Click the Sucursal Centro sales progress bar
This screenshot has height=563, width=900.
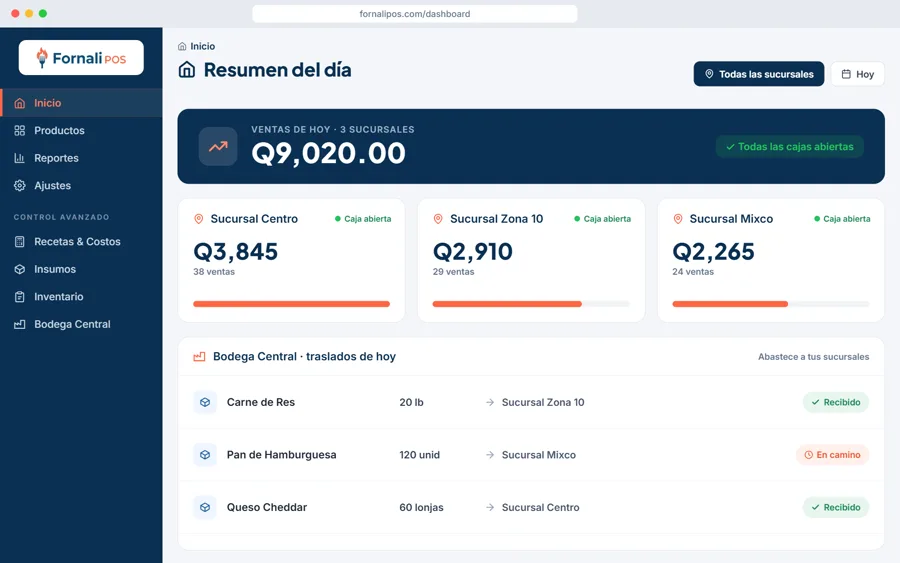click(292, 304)
